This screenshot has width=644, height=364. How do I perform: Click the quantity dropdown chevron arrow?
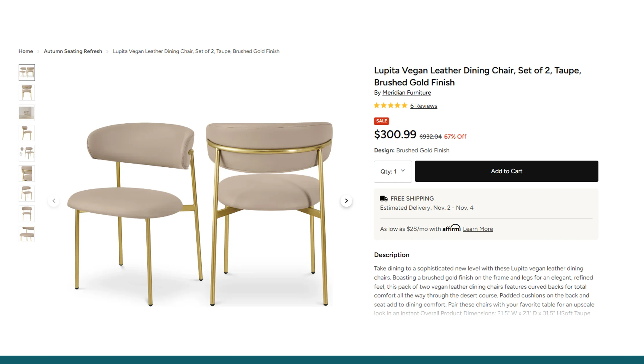point(403,171)
